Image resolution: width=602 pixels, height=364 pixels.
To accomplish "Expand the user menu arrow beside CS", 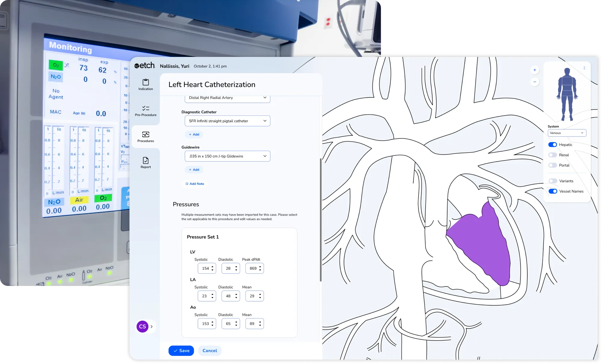I will click(x=152, y=326).
